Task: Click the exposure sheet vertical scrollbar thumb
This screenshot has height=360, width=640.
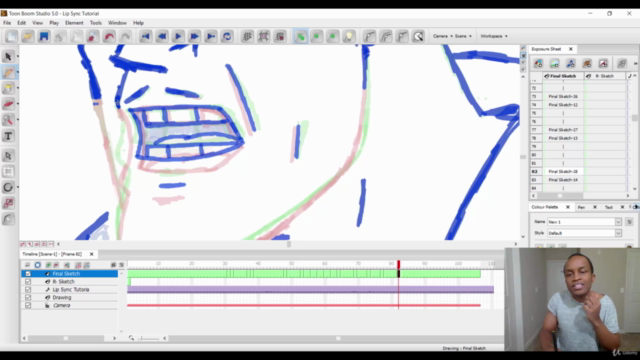Action: tap(635, 118)
